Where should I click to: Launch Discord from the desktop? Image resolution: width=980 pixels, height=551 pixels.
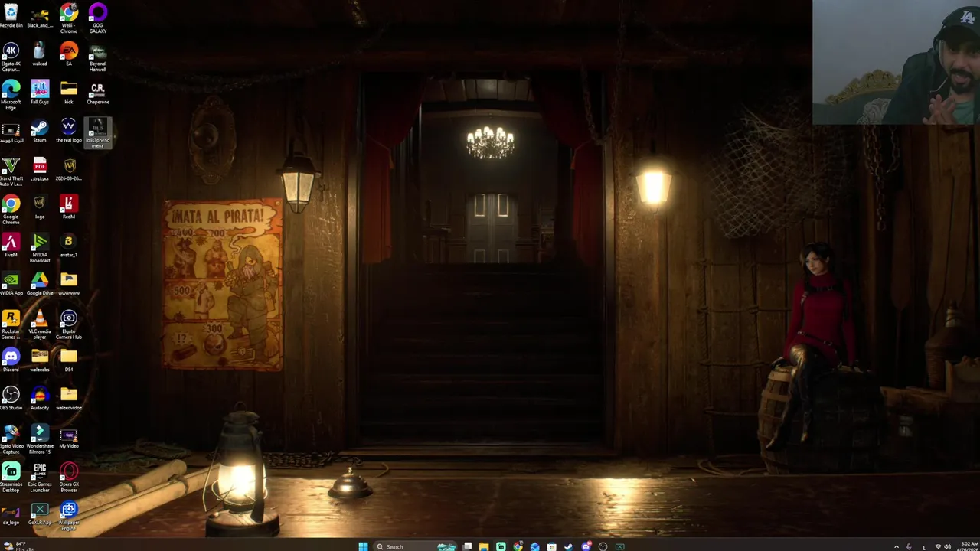[x=11, y=360]
